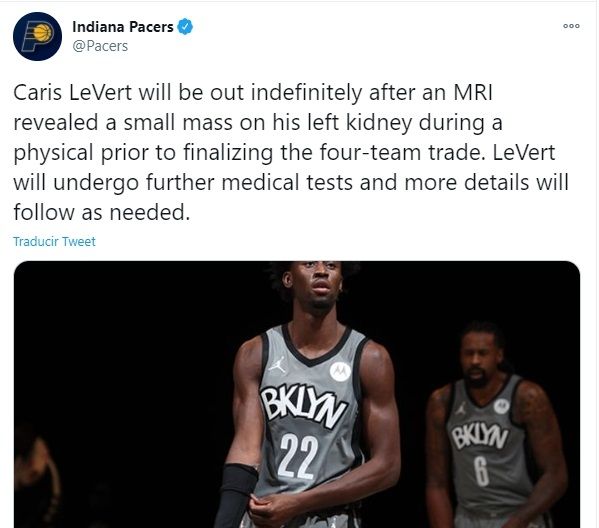The image size is (599, 528).
Task: Click the Motorola patch on jersey 22
Action: pyautogui.click(x=340, y=371)
